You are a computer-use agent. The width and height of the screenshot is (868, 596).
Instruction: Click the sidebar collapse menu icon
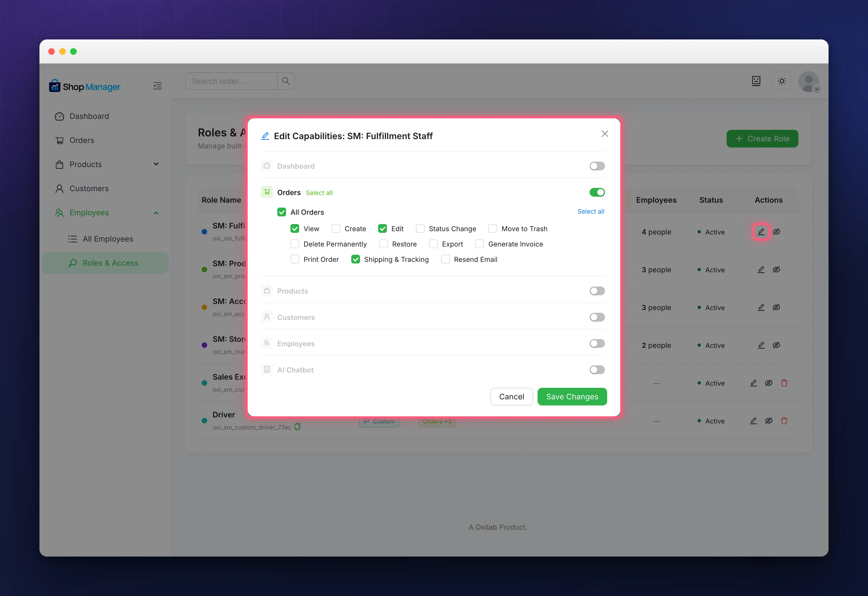coord(157,86)
